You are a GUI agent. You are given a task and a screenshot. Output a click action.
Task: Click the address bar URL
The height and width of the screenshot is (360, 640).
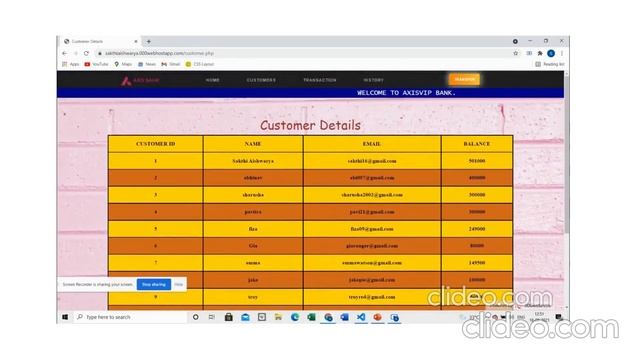160,53
